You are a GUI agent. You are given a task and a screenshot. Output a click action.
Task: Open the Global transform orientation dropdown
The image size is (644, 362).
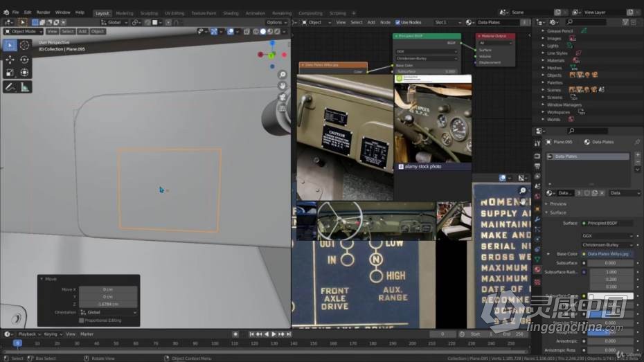114,22
